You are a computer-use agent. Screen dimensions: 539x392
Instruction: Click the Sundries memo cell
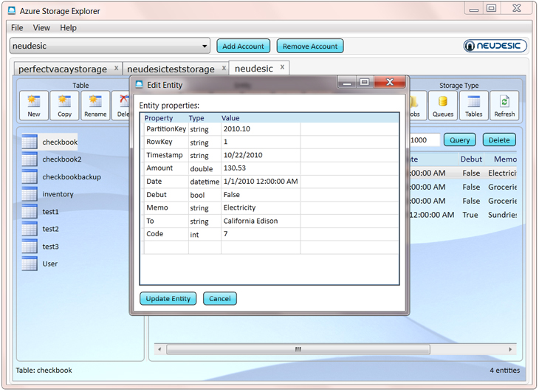click(x=502, y=215)
